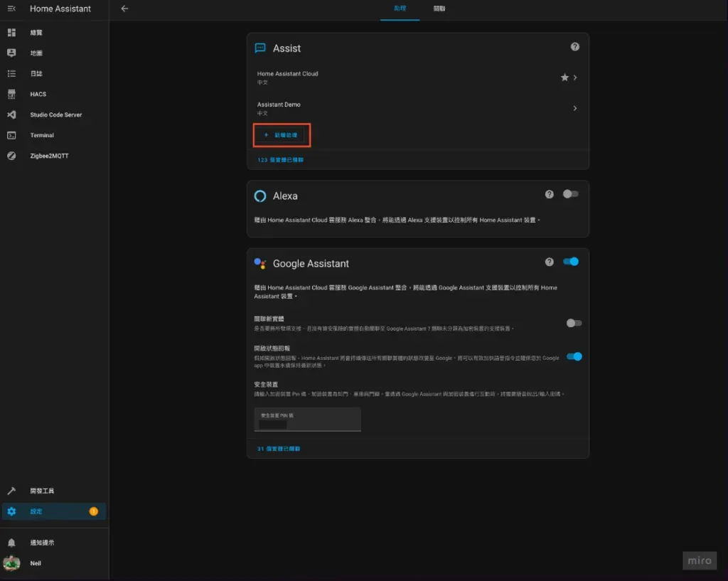Turn off Google state reporting (開啟狀態回報)
The image size is (728, 581).
point(574,356)
